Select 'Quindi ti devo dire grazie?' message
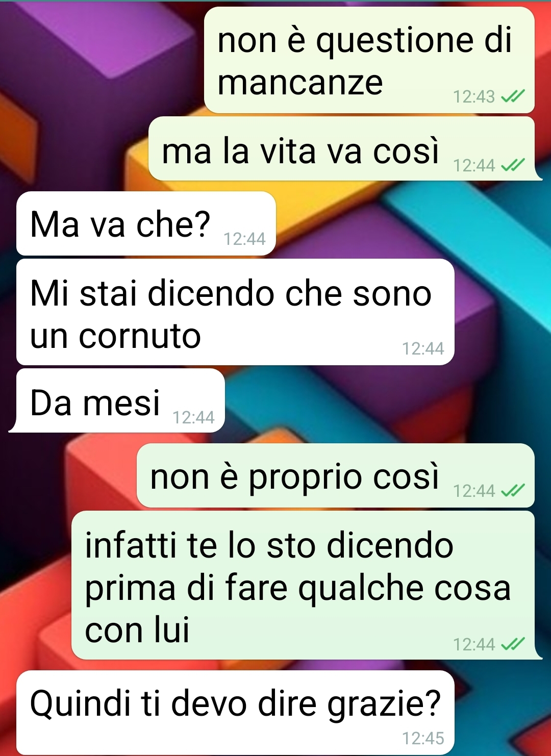The height and width of the screenshot is (756, 551). tap(235, 713)
